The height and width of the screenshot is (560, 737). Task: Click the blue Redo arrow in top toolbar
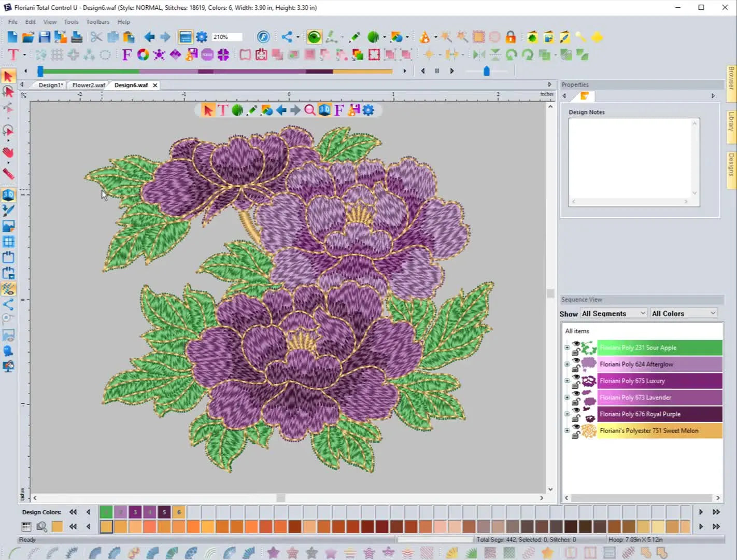coord(165,37)
